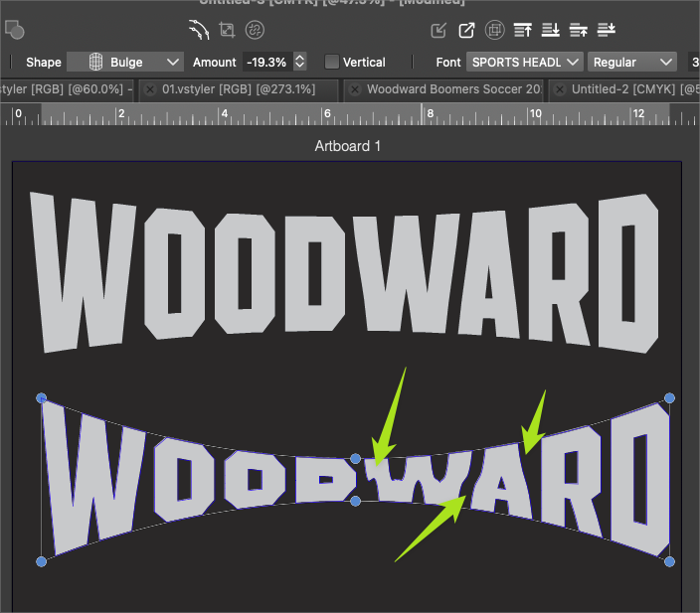The height and width of the screenshot is (613, 700).
Task: Click the bottom-left warp envelope handle
Action: point(41,561)
